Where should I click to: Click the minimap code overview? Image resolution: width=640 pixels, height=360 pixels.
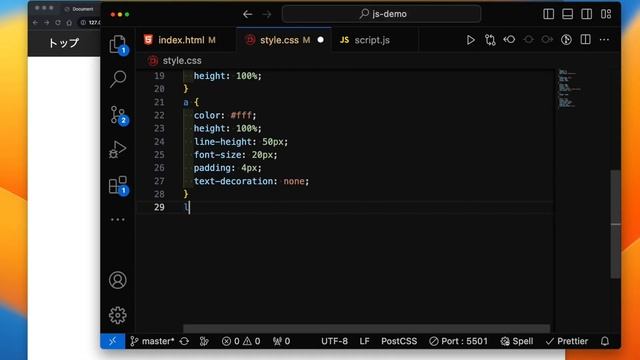568,89
